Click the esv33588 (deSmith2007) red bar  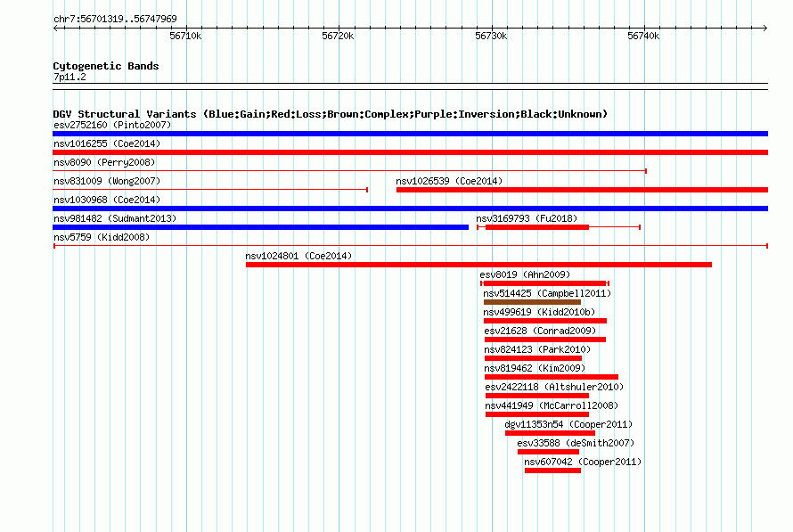pos(548,452)
